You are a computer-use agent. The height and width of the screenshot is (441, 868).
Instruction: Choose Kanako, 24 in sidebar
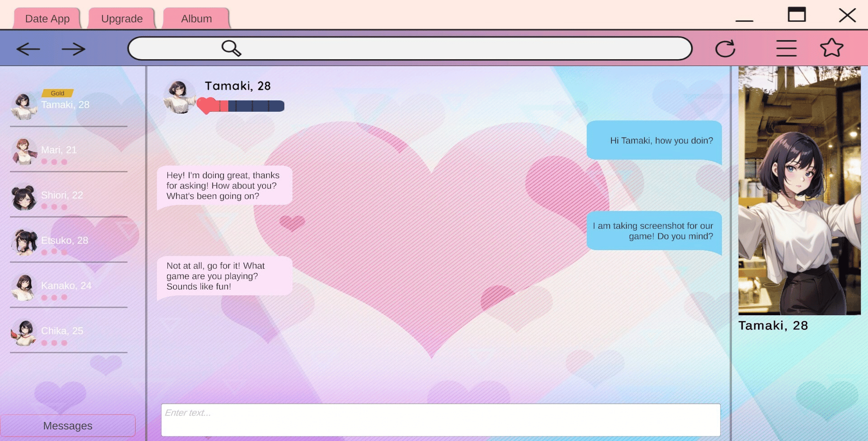pos(66,286)
